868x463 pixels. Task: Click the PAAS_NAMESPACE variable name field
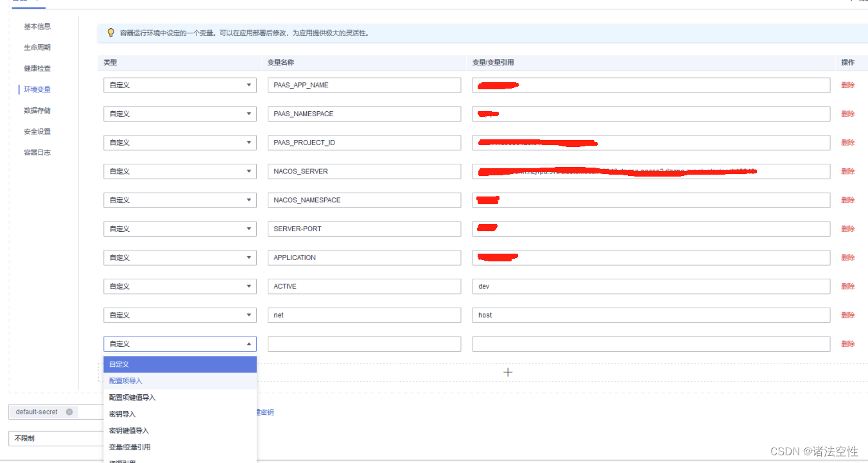click(x=364, y=114)
